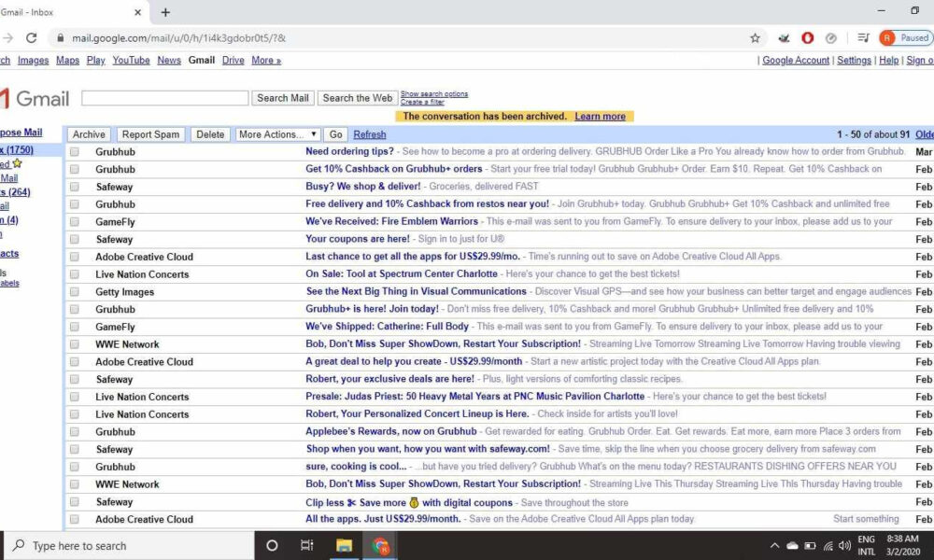Click the Chrome taskbar icon
This screenshot has height=560, width=934.
(x=380, y=545)
